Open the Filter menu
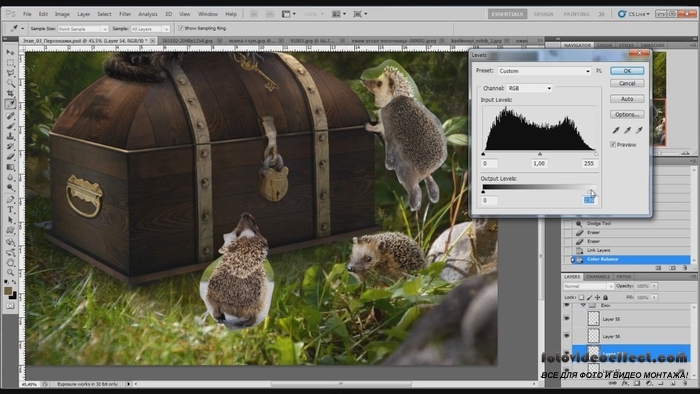Viewport: 700px width, 394px height. click(125, 14)
